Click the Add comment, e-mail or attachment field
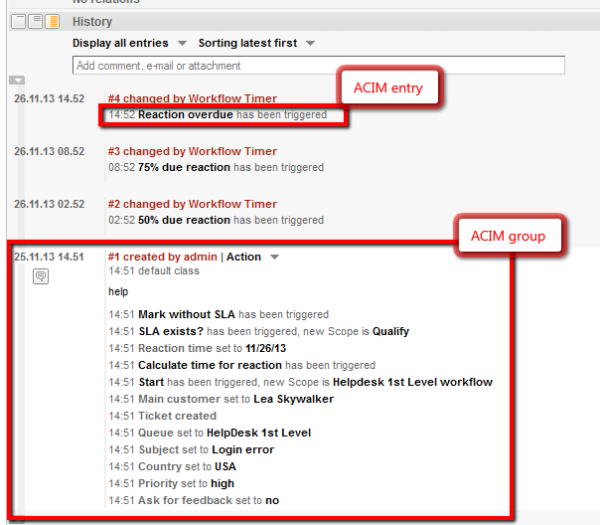600x525 pixels. click(318, 65)
